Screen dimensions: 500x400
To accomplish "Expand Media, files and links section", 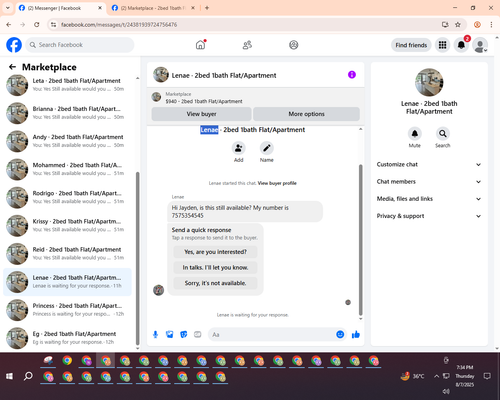I will click(x=429, y=199).
